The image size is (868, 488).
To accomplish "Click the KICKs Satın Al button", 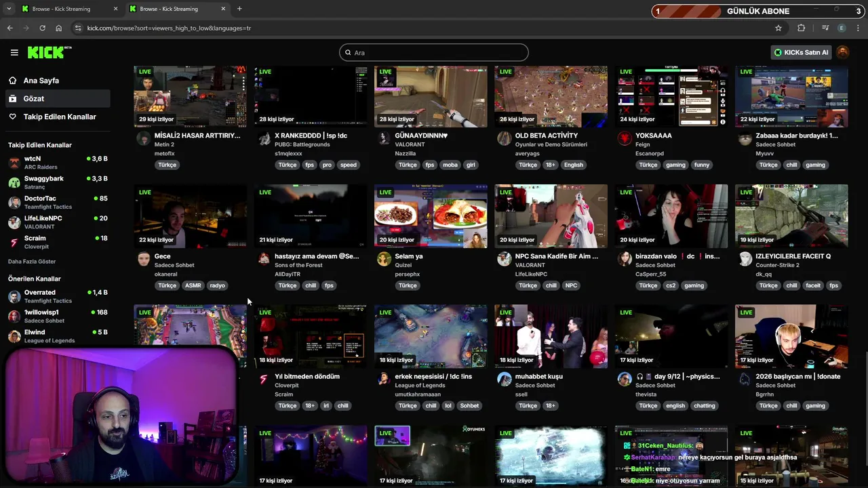I will 801,52.
